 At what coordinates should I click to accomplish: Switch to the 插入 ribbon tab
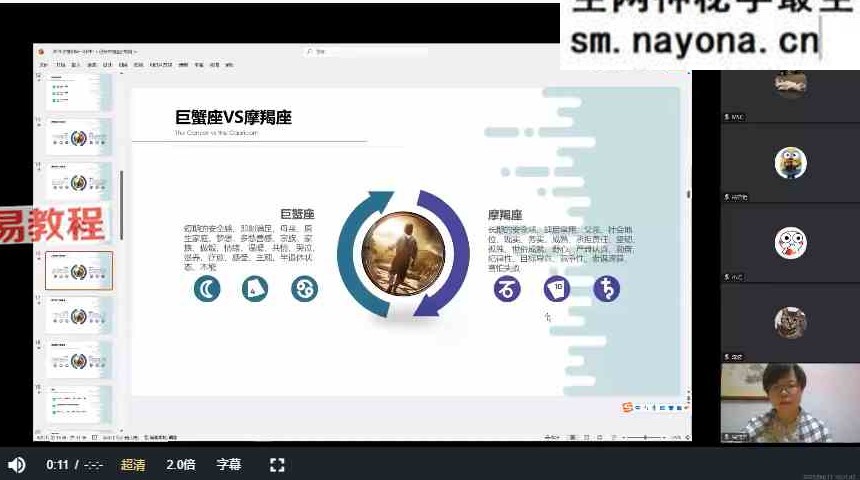(76, 65)
